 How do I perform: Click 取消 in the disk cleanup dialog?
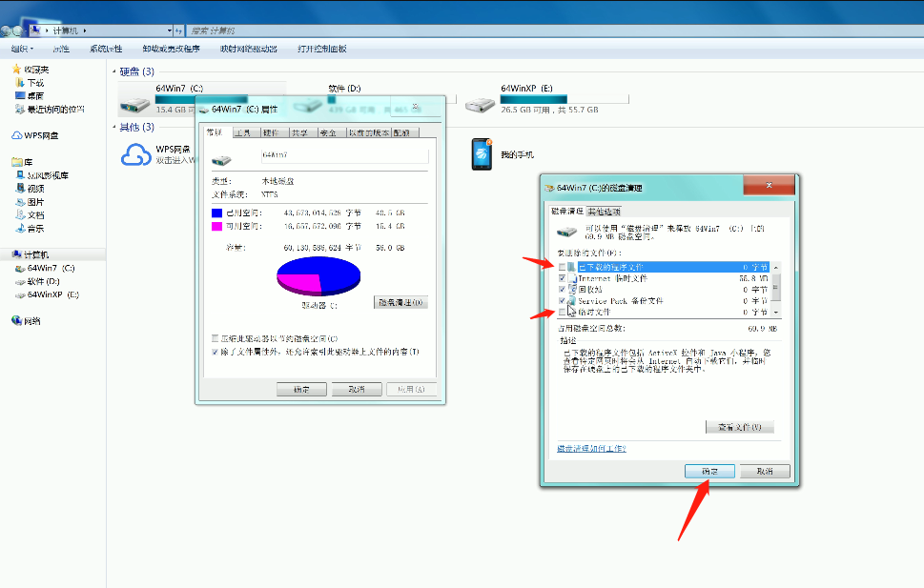coord(765,472)
